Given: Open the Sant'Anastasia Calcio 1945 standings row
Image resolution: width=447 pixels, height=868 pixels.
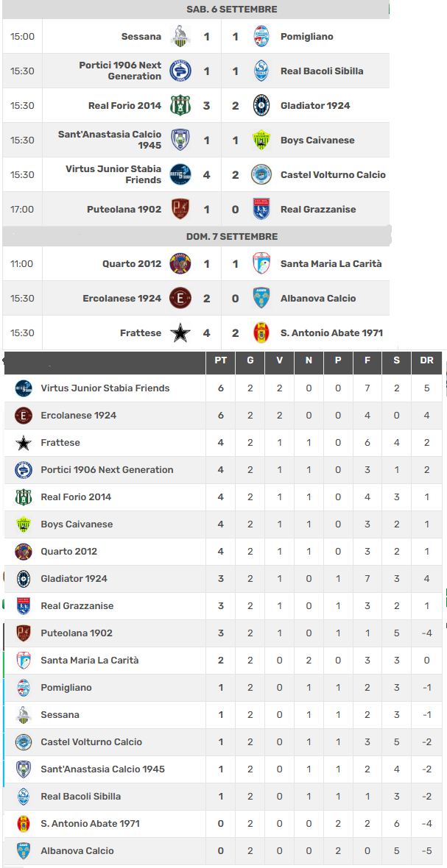Looking at the screenshot, I should pyautogui.click(x=222, y=769).
